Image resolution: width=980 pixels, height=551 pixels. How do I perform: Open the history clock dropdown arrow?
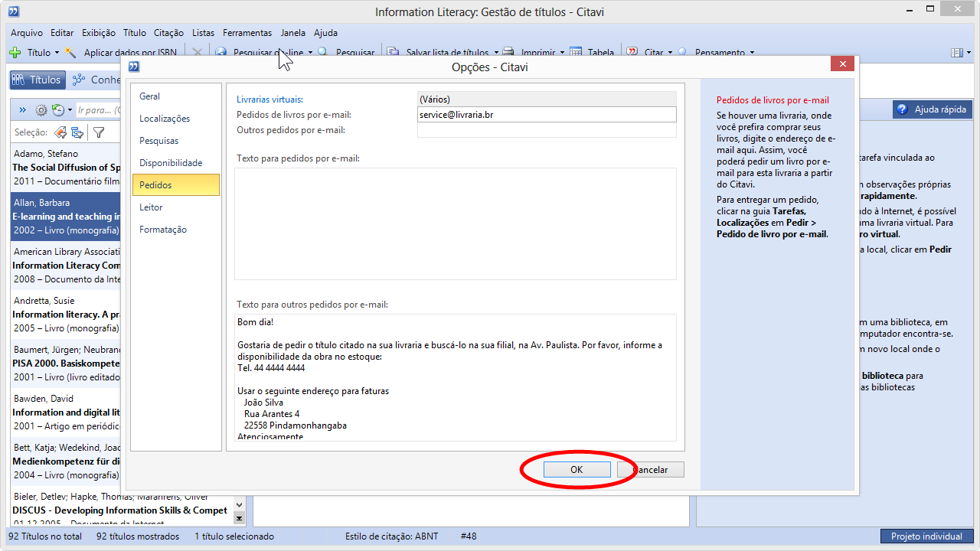point(70,110)
